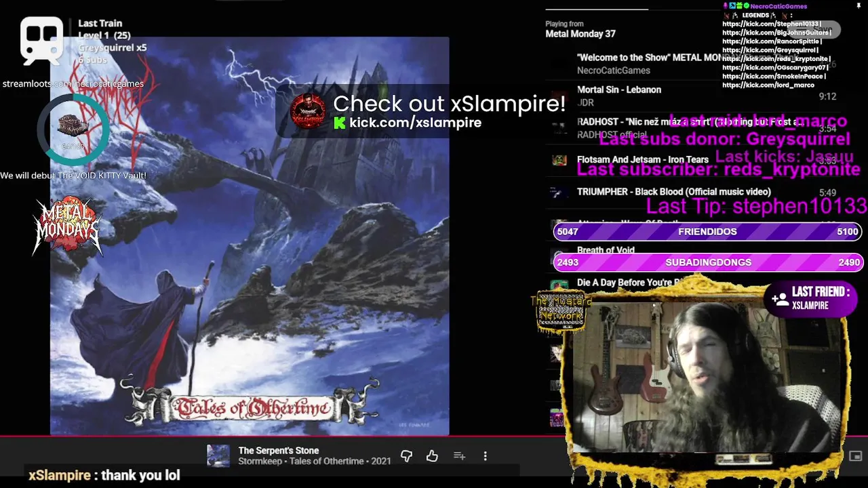Click the green Kick logo icon
The width and height of the screenshot is (868, 488).
(340, 123)
